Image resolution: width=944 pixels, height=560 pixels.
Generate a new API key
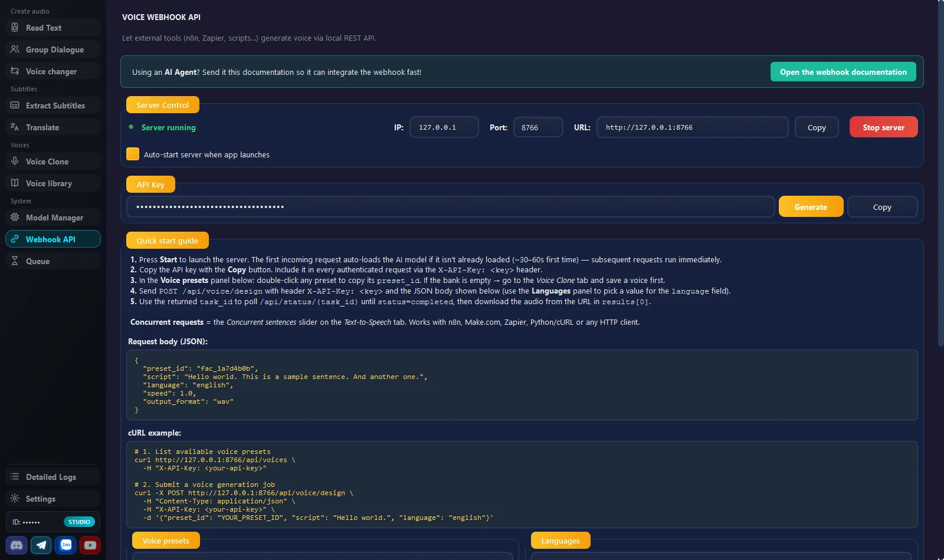(811, 207)
